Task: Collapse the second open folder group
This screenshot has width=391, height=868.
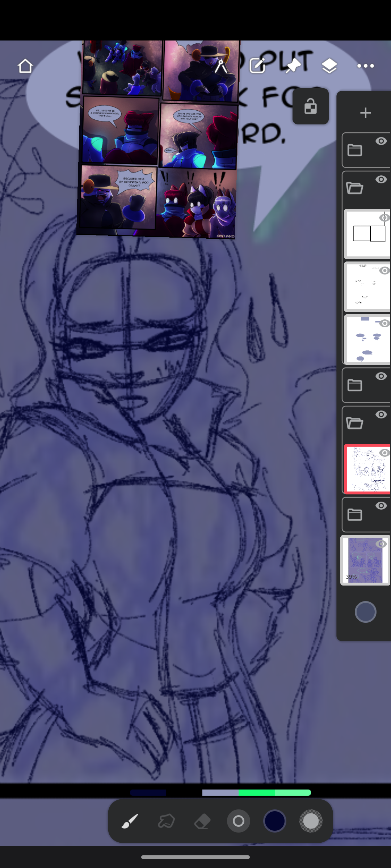Action: point(355,188)
